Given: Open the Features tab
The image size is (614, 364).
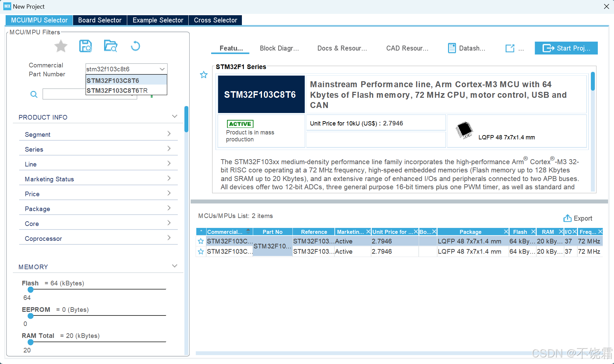Looking at the screenshot, I should 231,48.
